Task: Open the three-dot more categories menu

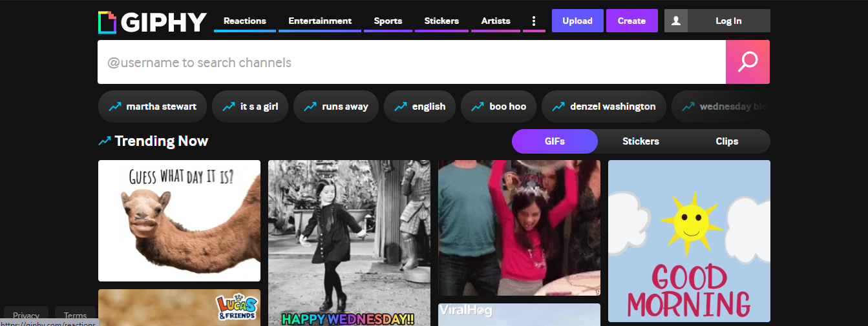Action: click(534, 21)
